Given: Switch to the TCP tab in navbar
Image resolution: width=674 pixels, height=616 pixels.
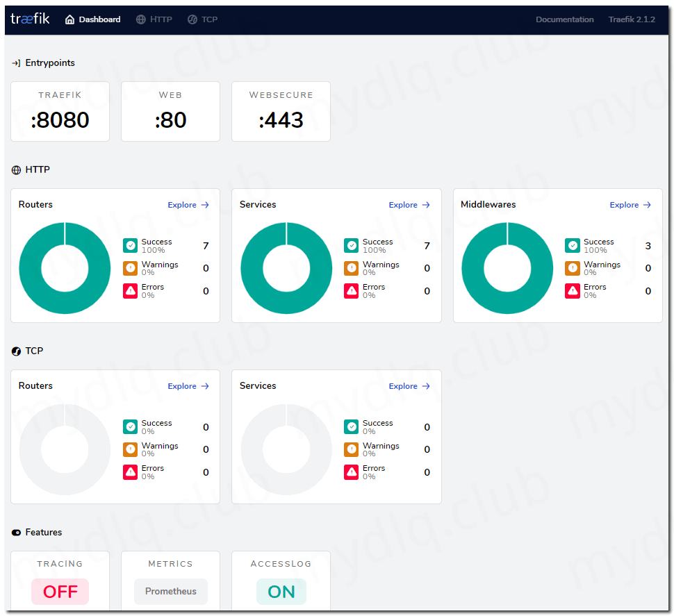Looking at the screenshot, I should click(x=203, y=19).
